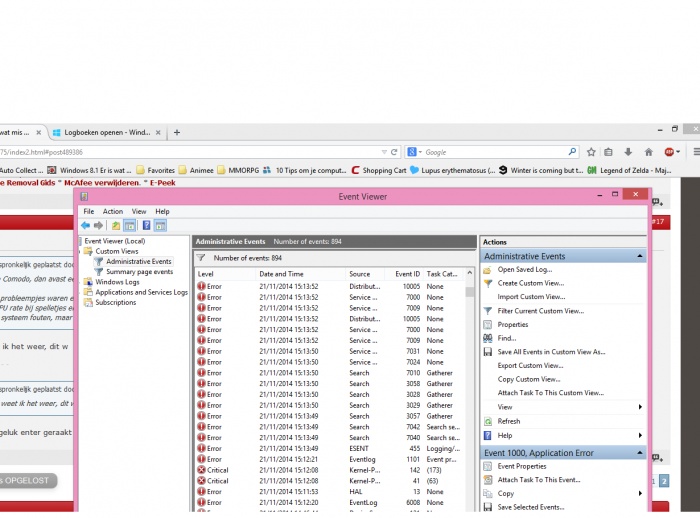Screen dimensions: 700x518
Task: Click the Back arrow in Event Viewer toolbar
Action: pos(85,226)
